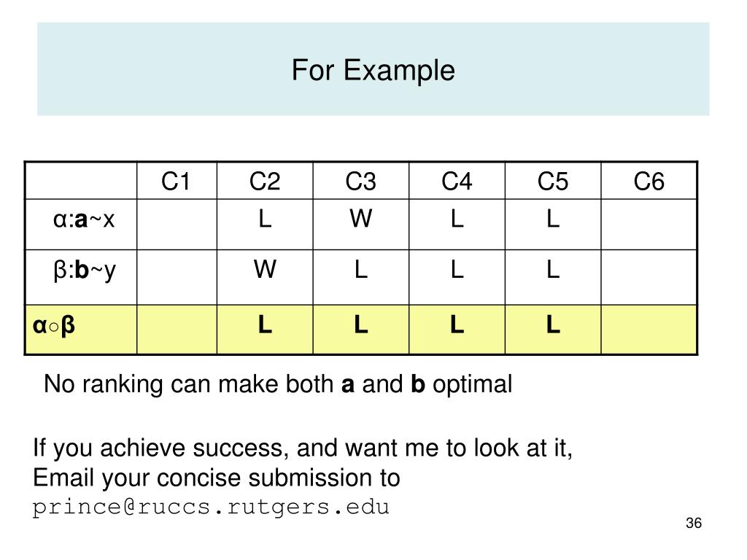Click the α○β highlighted row label
Viewport: 747px width, 560px height.
pyautogui.click(x=54, y=326)
